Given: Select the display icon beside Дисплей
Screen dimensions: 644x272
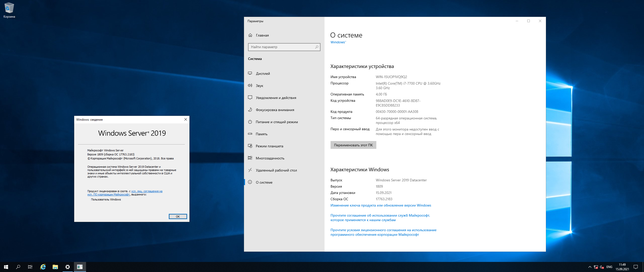Looking at the screenshot, I should 250,73.
